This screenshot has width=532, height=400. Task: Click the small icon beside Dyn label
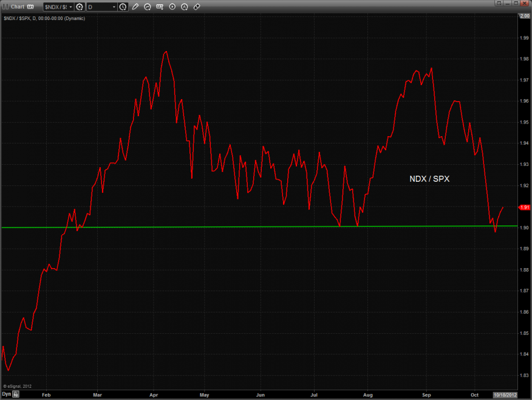coord(16,395)
